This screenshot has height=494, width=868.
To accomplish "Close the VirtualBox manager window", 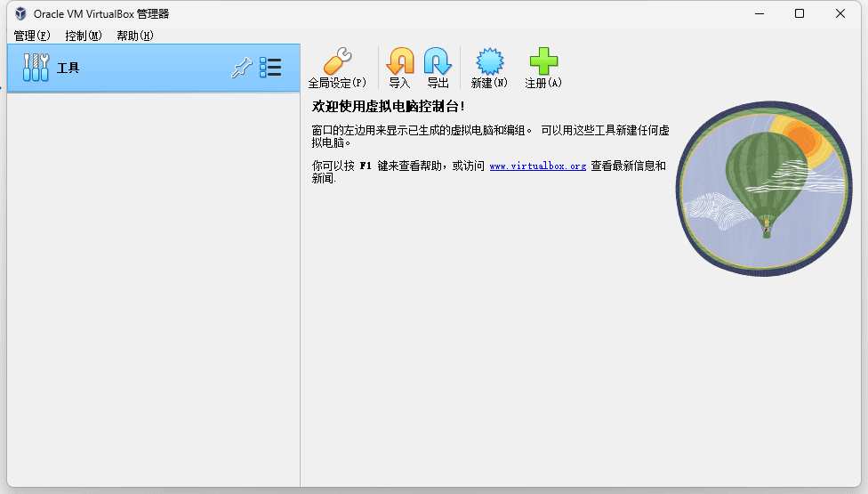I will point(840,13).
